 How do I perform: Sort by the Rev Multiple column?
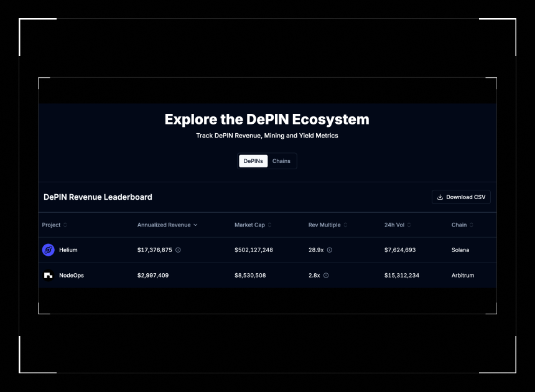(x=328, y=225)
